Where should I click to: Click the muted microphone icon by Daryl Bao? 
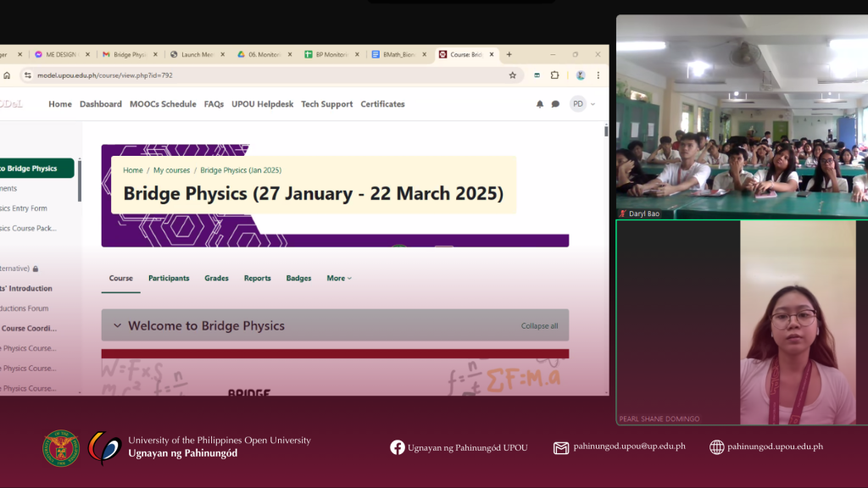pos(623,213)
